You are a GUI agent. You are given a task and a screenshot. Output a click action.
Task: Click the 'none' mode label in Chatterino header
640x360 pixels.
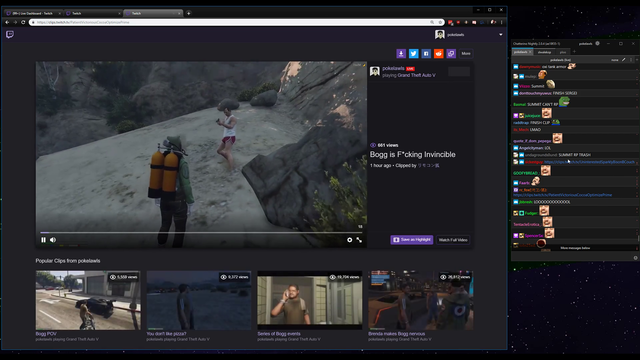615,60
